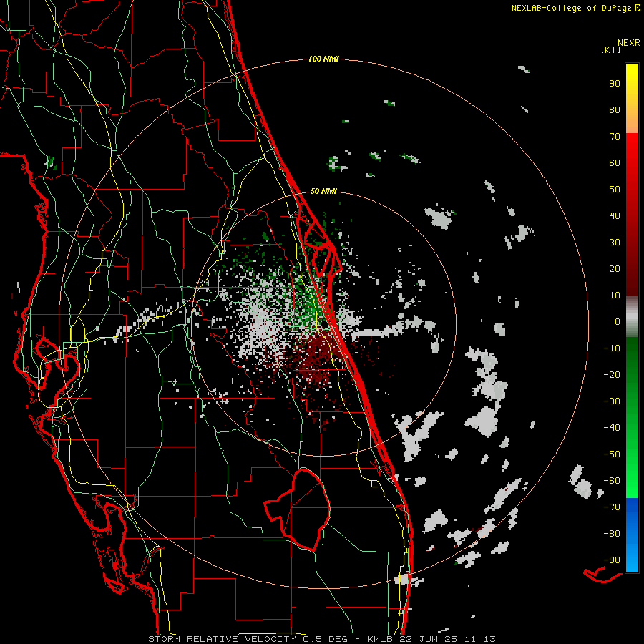Image resolution: width=644 pixels, height=644 pixels.
Task: Pick the positive 50 scale value
Action: 615,190
